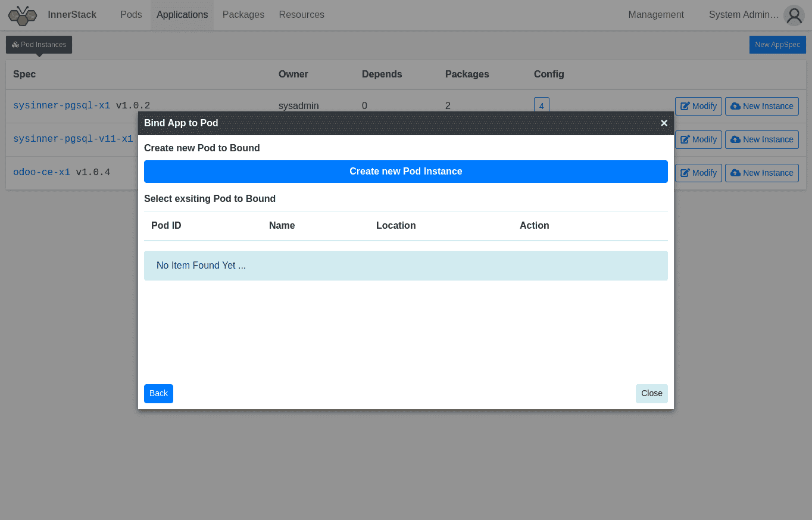
Task: Click the New AppSpec button
Action: tap(777, 45)
